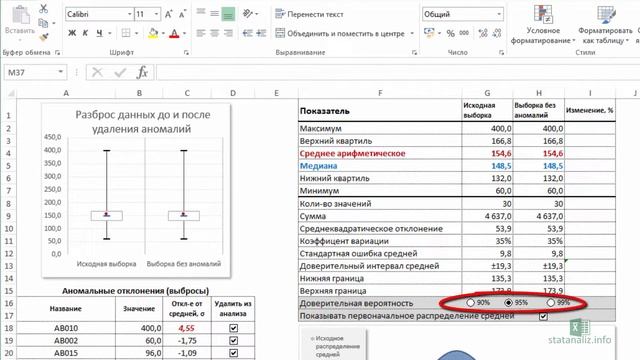The image size is (640, 360).
Task: Increase font size with larger A icon
Action: coord(168,14)
